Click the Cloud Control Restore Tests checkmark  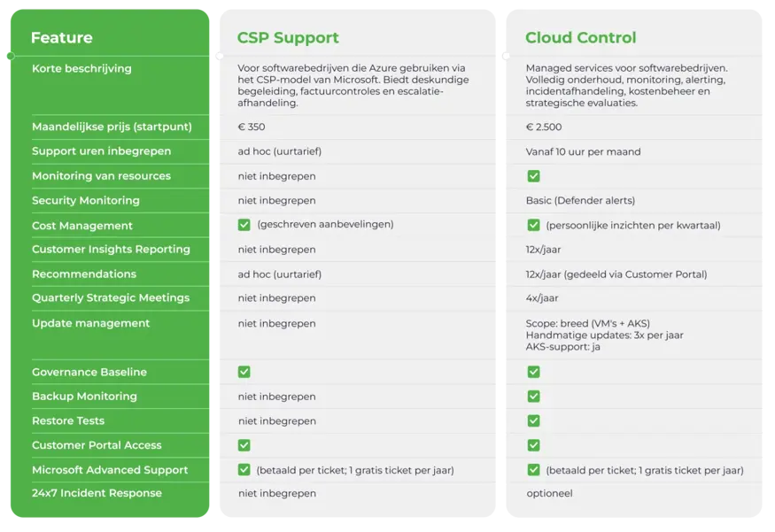click(533, 420)
